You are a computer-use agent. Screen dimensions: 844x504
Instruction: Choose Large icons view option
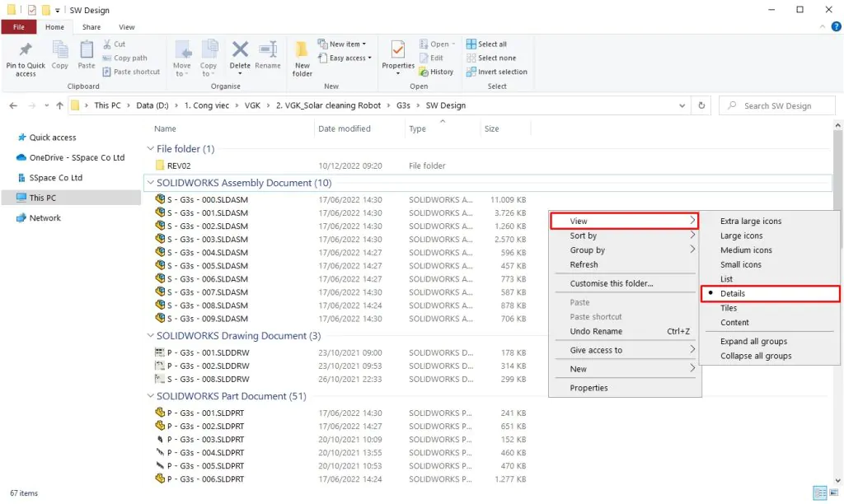pyautogui.click(x=741, y=236)
